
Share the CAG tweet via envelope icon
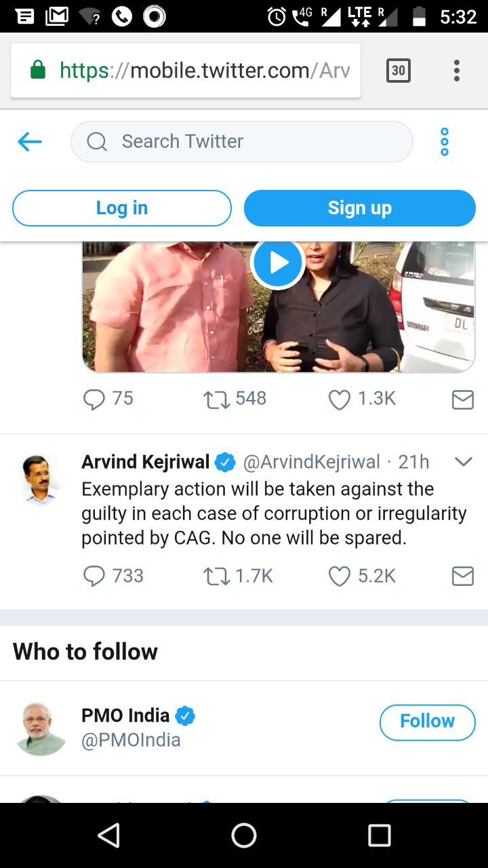(x=462, y=576)
